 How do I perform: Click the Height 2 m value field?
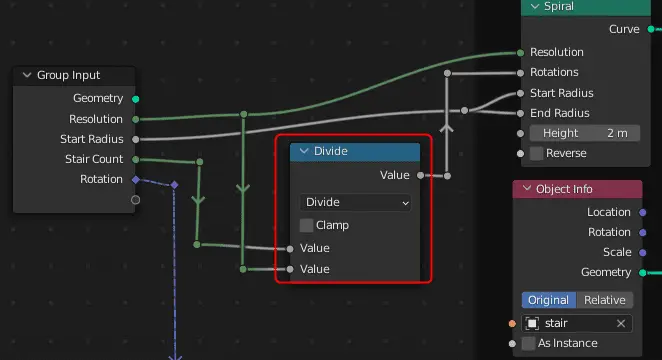[x=585, y=133]
